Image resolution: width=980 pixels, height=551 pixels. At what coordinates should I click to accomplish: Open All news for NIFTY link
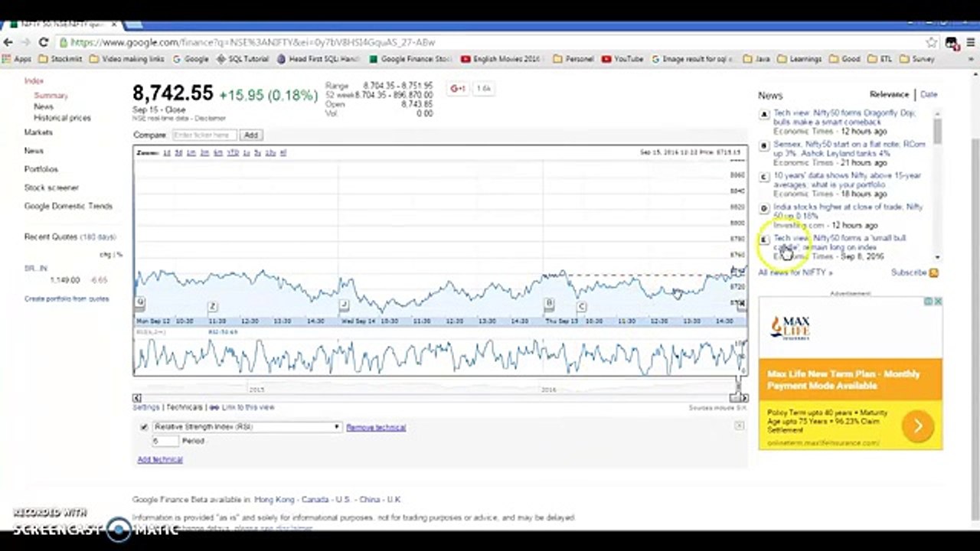[x=795, y=272]
